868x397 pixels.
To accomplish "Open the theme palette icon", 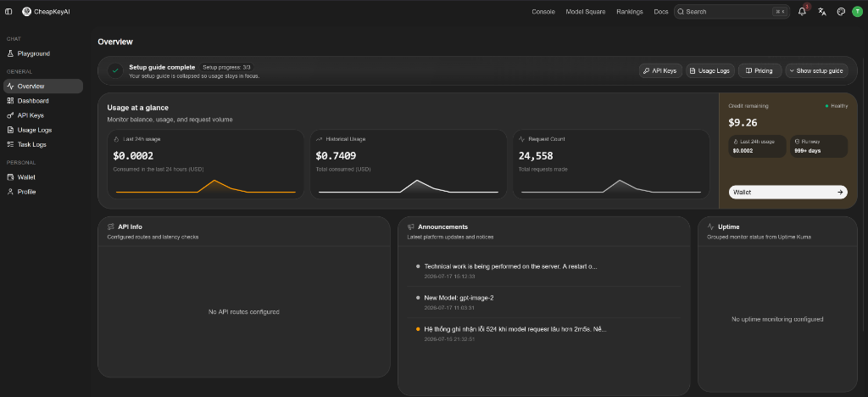I will (x=841, y=12).
